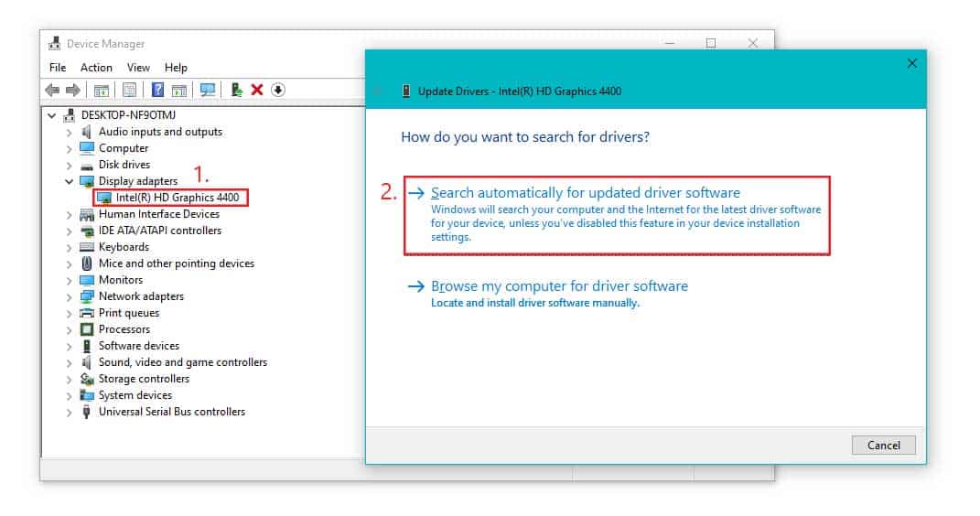Click the Keyboards tree label
The height and width of the screenshot is (516, 980).
(124, 247)
